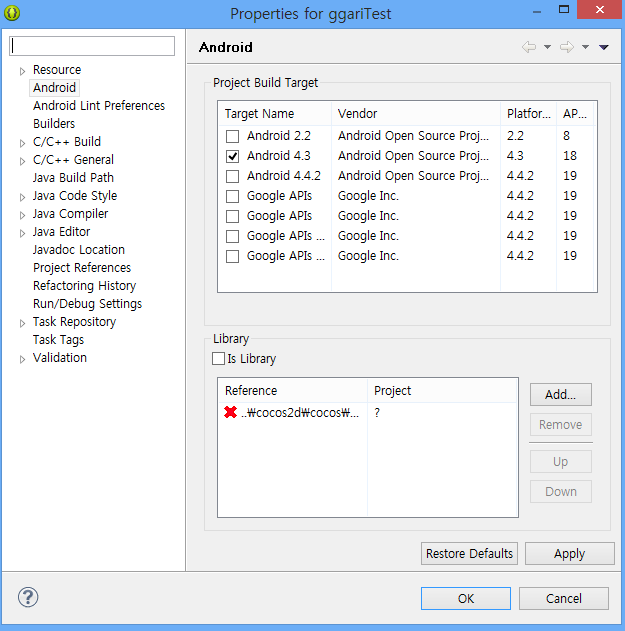Open the forward history dropdown arrow
625x631 pixels.
pos(585,47)
